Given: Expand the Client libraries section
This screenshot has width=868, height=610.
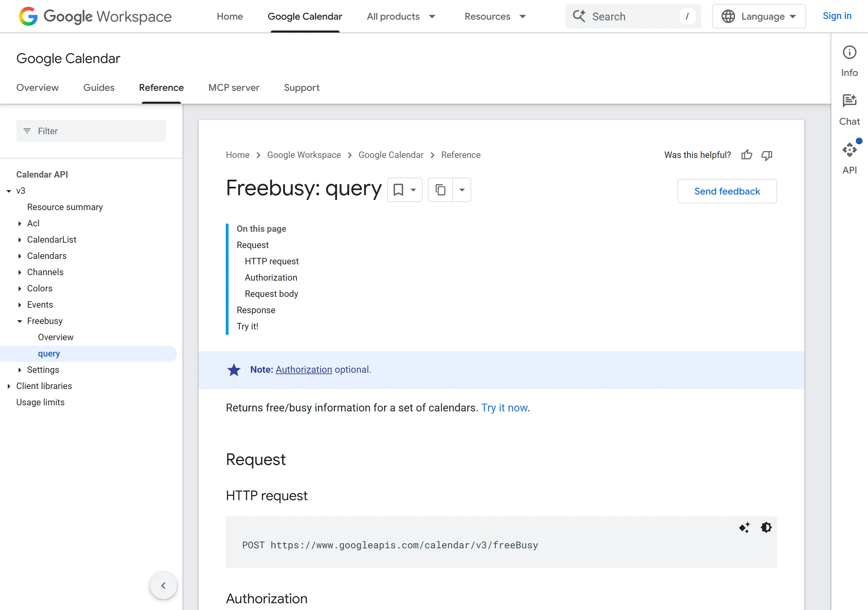Looking at the screenshot, I should (x=9, y=386).
